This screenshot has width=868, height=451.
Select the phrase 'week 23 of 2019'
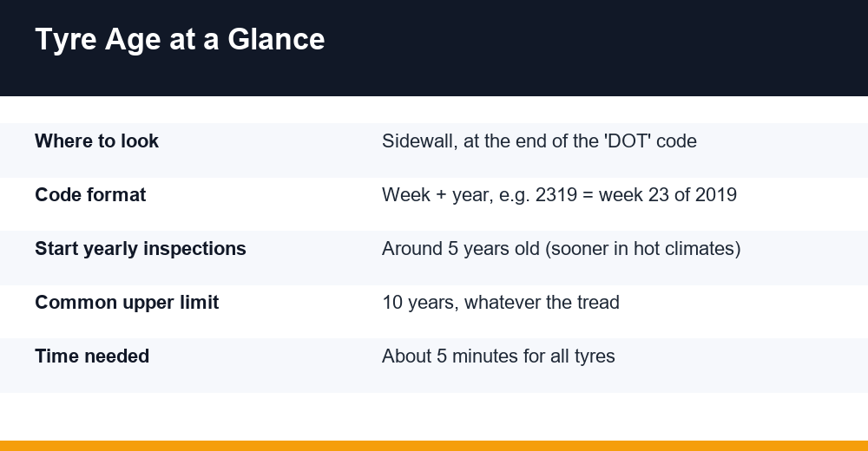[667, 195]
